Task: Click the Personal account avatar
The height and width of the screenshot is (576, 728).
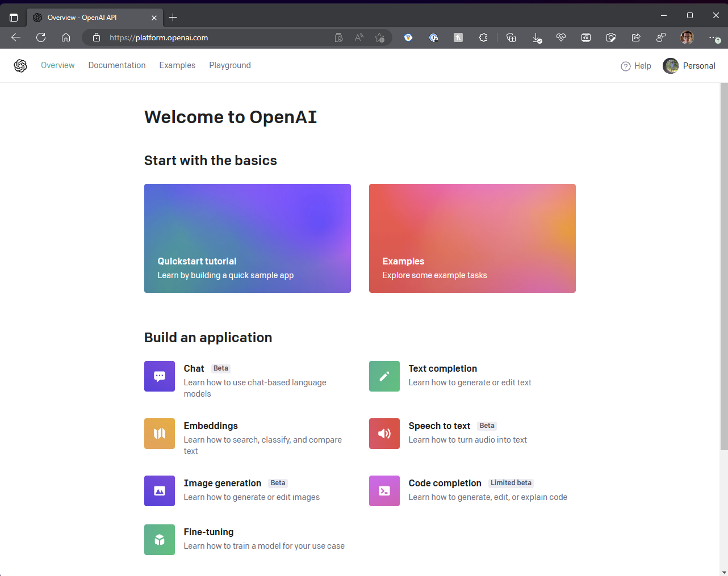Action: (x=671, y=66)
